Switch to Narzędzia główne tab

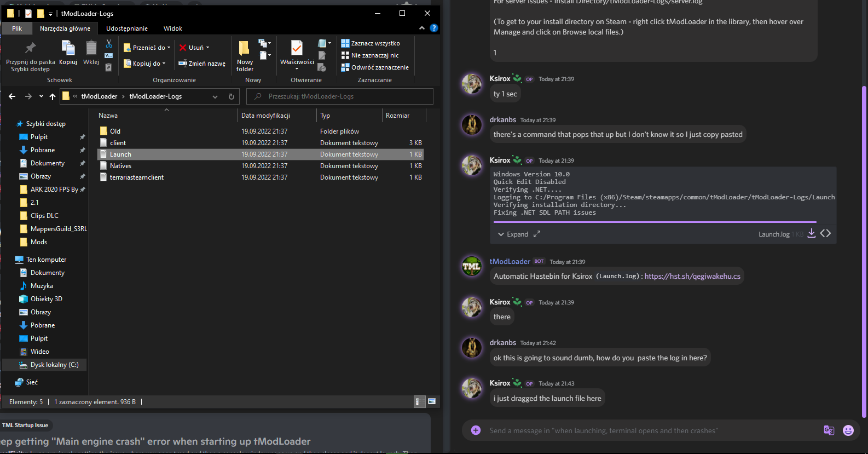(x=65, y=28)
